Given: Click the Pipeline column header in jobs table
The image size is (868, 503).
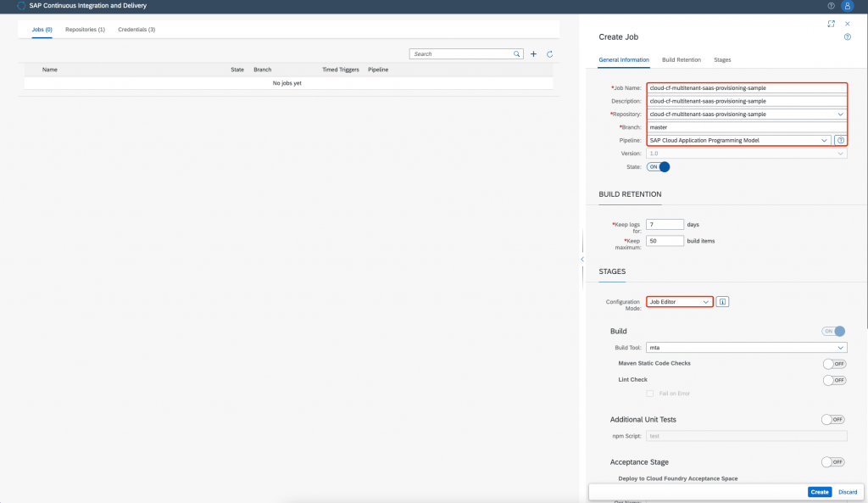Looking at the screenshot, I should point(378,70).
